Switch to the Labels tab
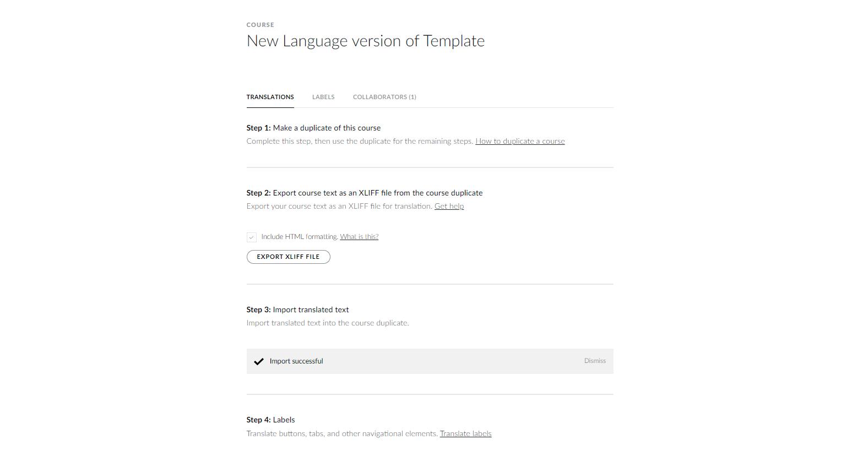 pos(323,97)
